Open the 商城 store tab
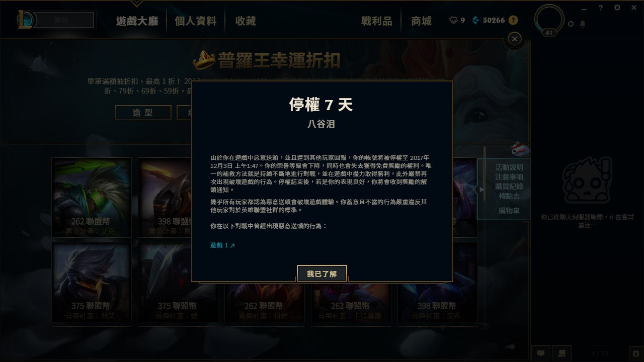This screenshot has width=644, height=362. [421, 21]
